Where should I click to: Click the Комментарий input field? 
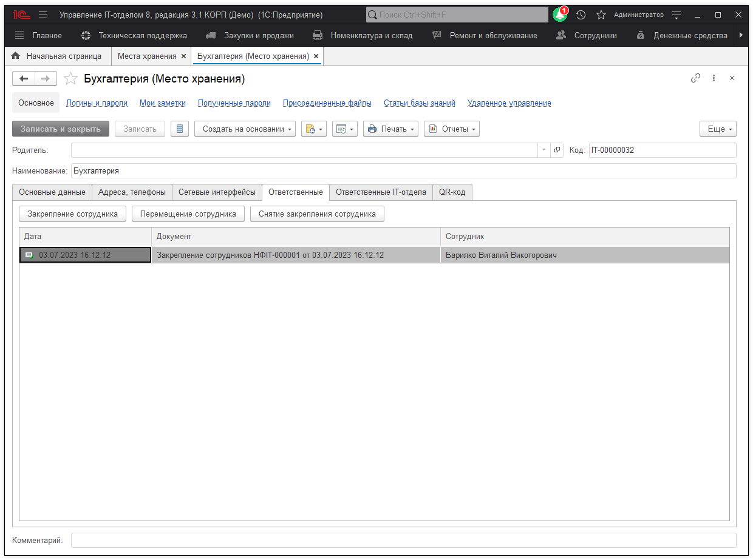point(403,540)
